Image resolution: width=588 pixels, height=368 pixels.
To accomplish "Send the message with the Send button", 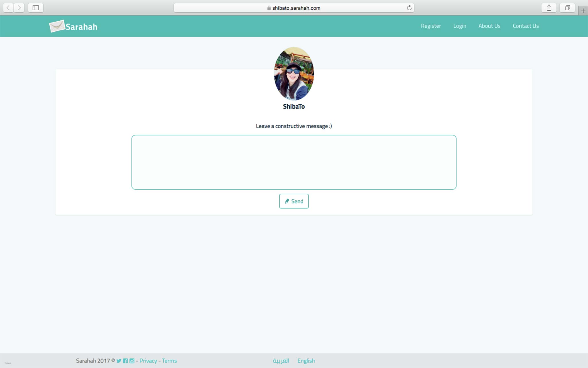I will (294, 201).
